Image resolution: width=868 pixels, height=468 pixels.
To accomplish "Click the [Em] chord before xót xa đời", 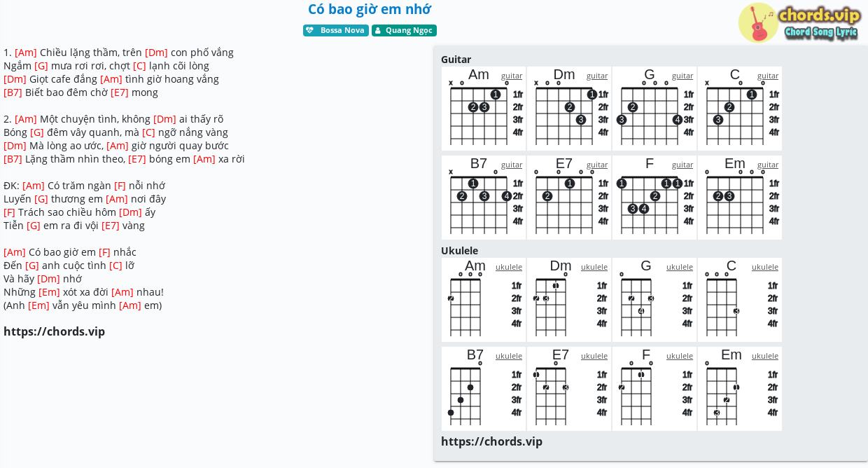I will [49, 292].
